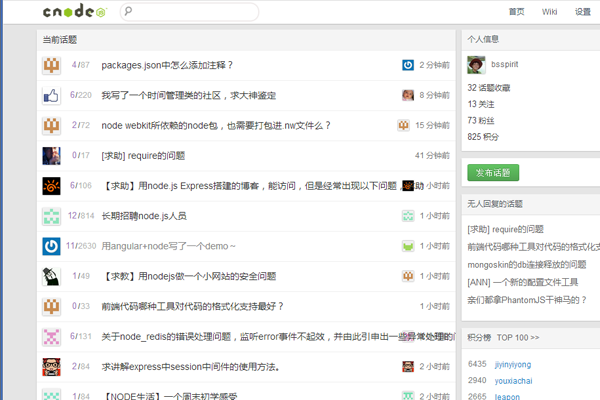Open topic 长期招聘node.js人员
Image resolution: width=600 pixels, height=400 pixels.
click(x=144, y=216)
